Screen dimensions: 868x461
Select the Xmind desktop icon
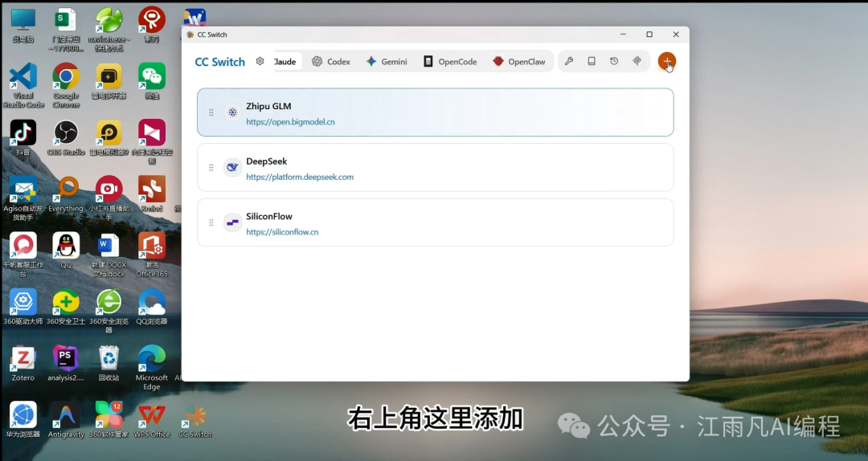tap(152, 195)
